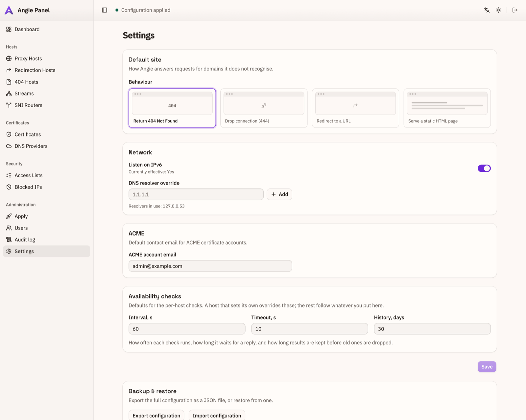Viewport: 526px width, 420px height.
Task: Click the Angie Panel logo icon
Action: click(9, 10)
